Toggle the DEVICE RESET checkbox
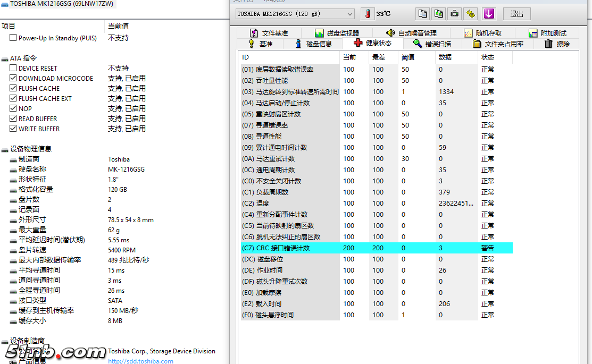Viewport: 592px width, 364px height. 13,68
